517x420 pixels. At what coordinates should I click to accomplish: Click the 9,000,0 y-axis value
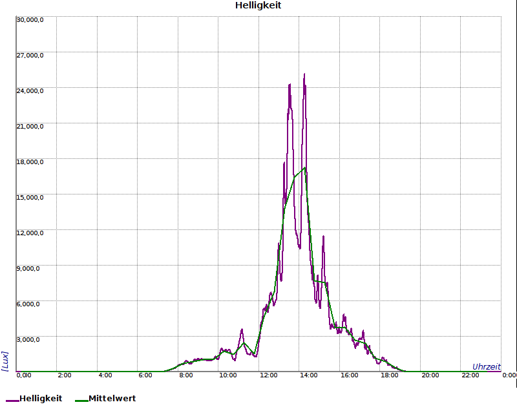(28, 269)
